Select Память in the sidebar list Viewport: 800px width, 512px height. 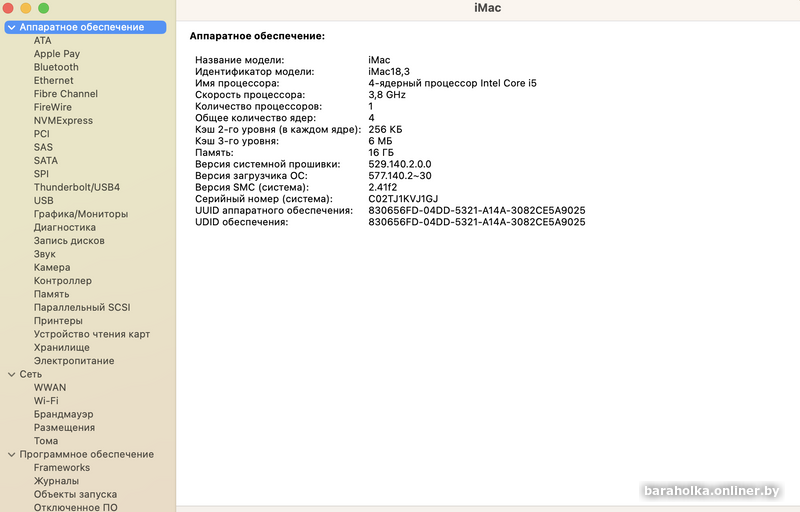[51, 294]
